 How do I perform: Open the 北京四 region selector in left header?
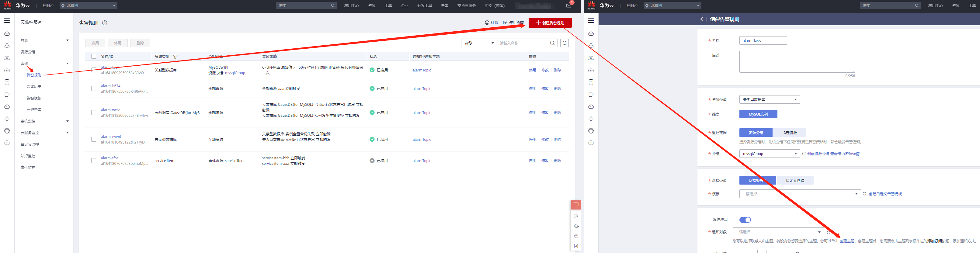coord(88,6)
